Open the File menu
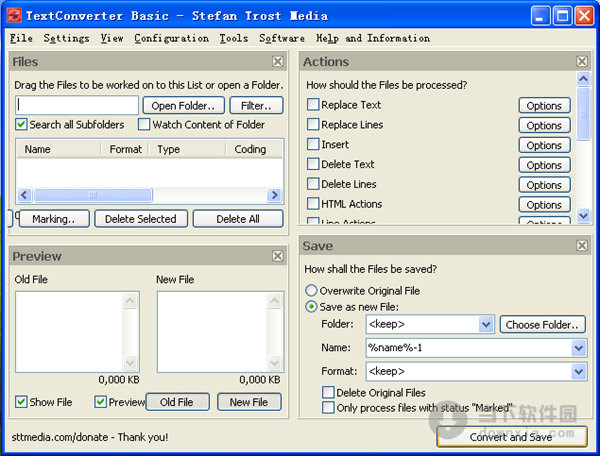Viewport: 600px width, 456px height. [x=21, y=38]
